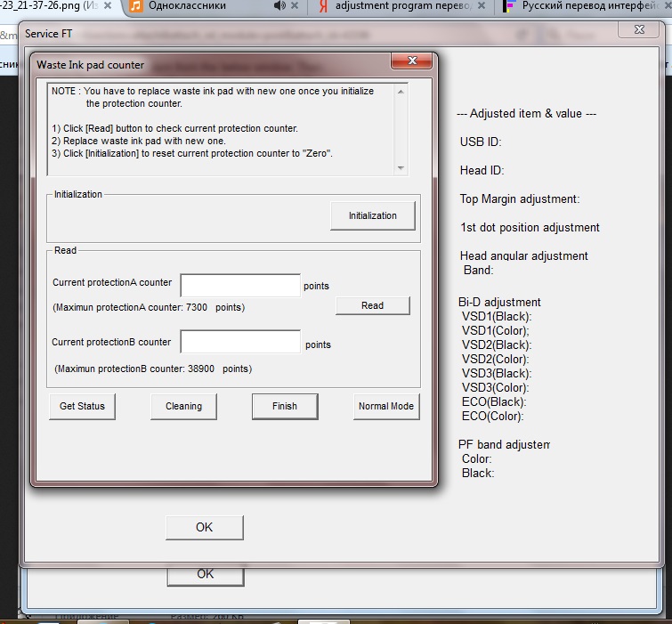The image size is (672, 624).
Task: Start Cleaning from the waste ink dialog
Action: (x=183, y=406)
